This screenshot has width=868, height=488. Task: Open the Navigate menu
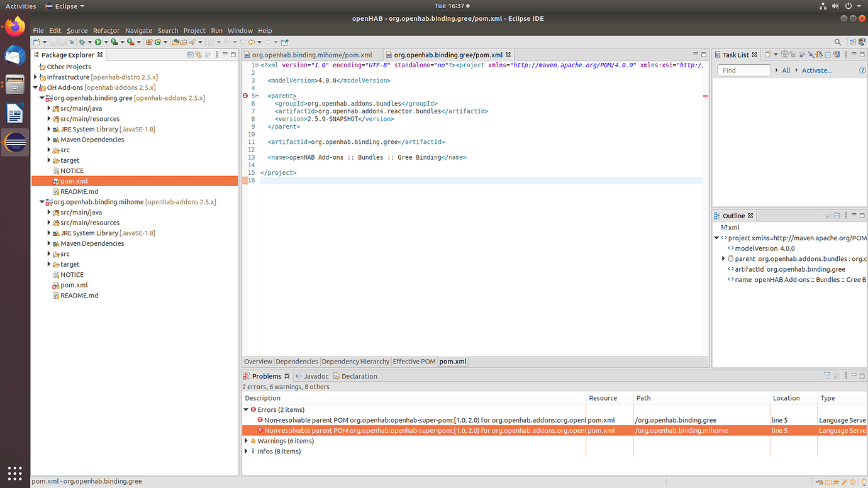138,30
